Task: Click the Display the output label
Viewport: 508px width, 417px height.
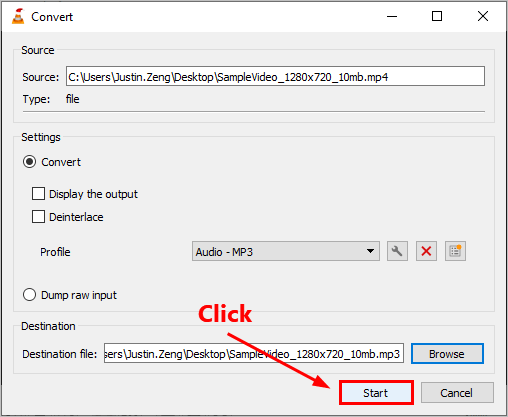Action: click(93, 194)
